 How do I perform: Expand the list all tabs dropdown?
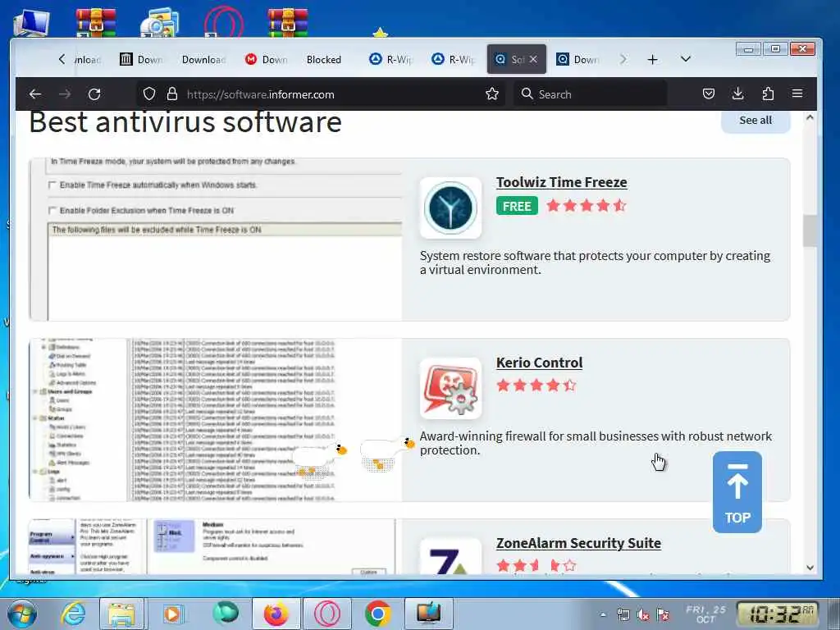click(x=686, y=59)
